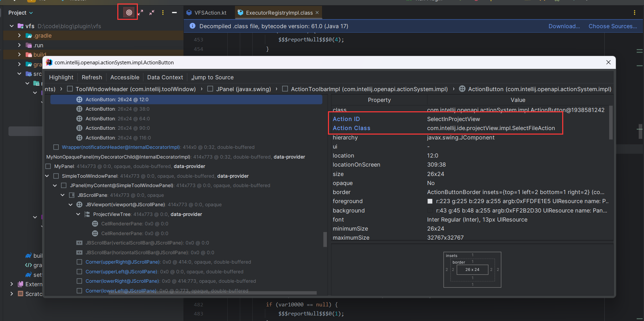The image size is (644, 321).
Task: Expand the .run folder
Action: coord(19,45)
